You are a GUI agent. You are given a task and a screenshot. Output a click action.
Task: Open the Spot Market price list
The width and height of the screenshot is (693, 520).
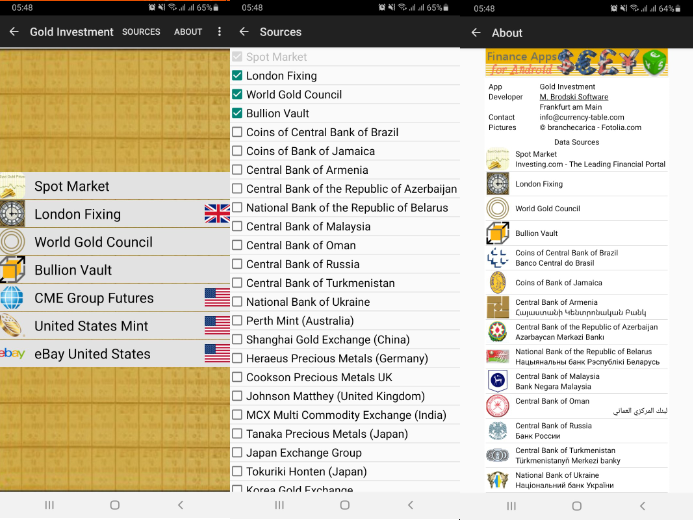[115, 186]
